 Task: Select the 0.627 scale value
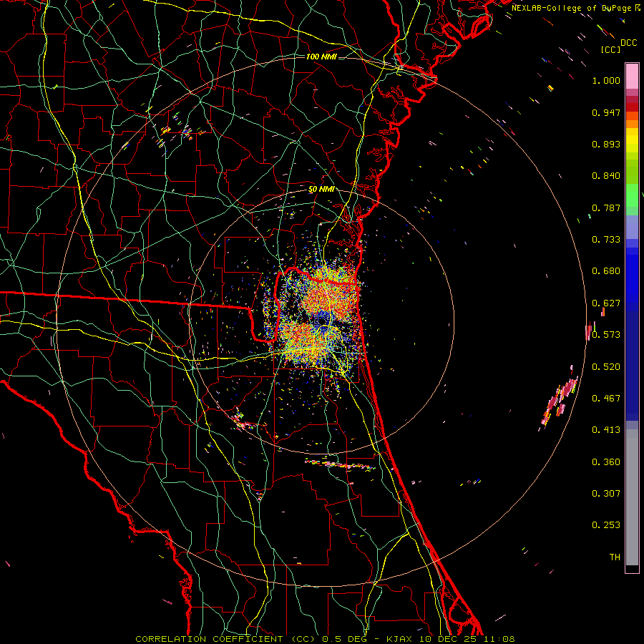tap(606, 303)
